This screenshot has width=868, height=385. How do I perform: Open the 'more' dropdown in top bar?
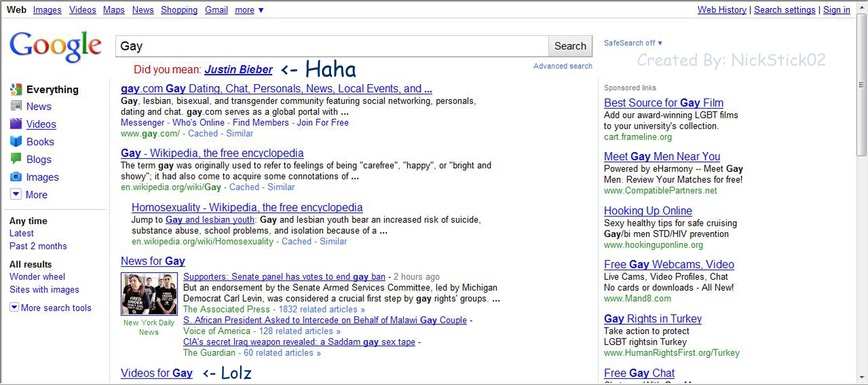(x=249, y=10)
